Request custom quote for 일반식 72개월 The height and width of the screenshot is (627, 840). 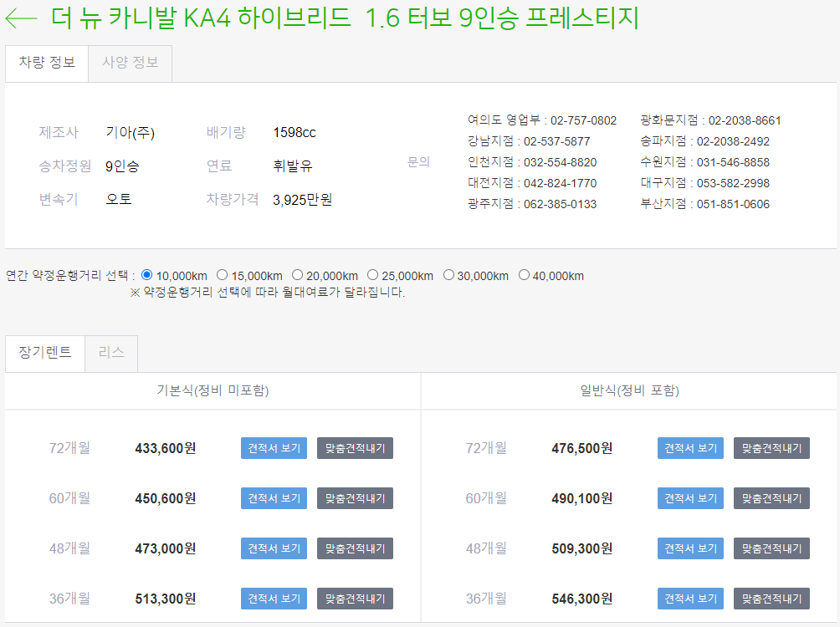pyautogui.click(x=771, y=448)
